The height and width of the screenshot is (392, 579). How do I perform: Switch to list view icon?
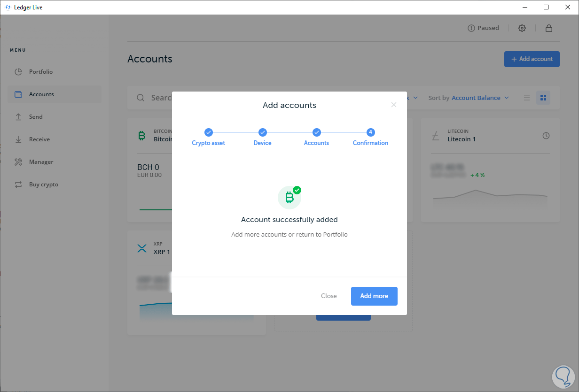pos(527,98)
